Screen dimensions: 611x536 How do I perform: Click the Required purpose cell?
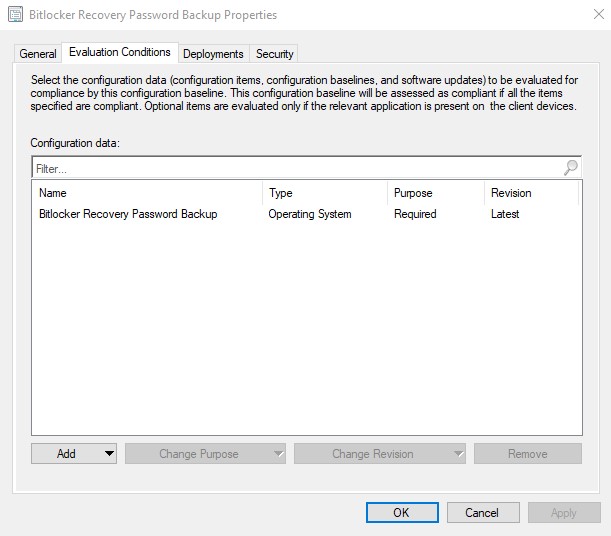tap(415, 214)
